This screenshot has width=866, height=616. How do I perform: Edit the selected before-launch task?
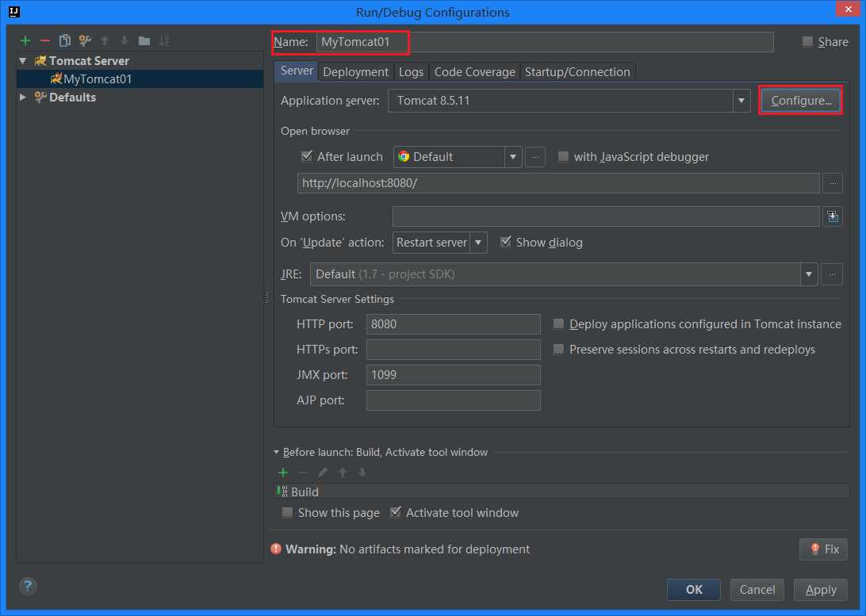click(x=323, y=473)
